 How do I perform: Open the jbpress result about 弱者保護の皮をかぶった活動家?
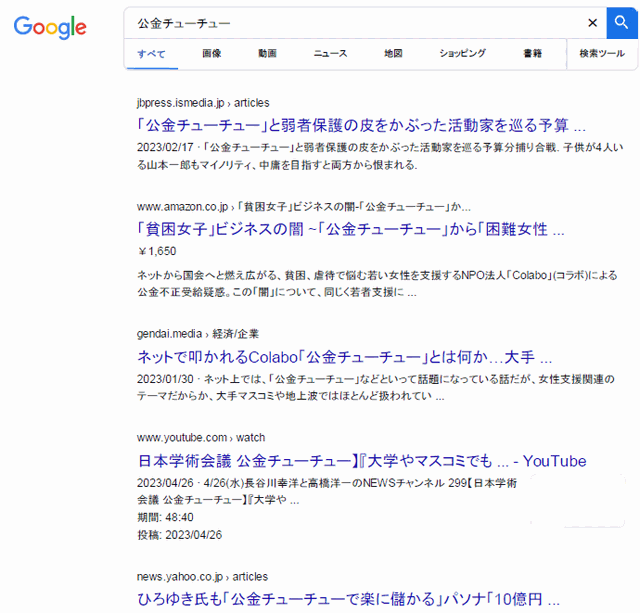tap(361, 125)
